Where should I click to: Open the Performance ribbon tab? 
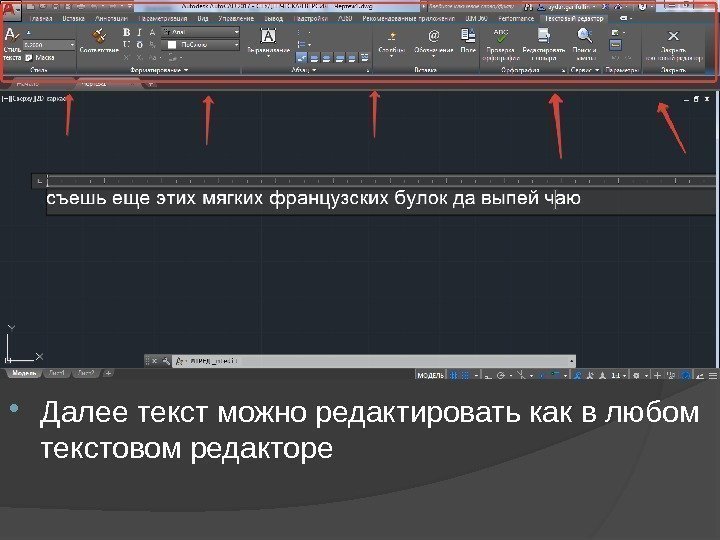pos(516,18)
